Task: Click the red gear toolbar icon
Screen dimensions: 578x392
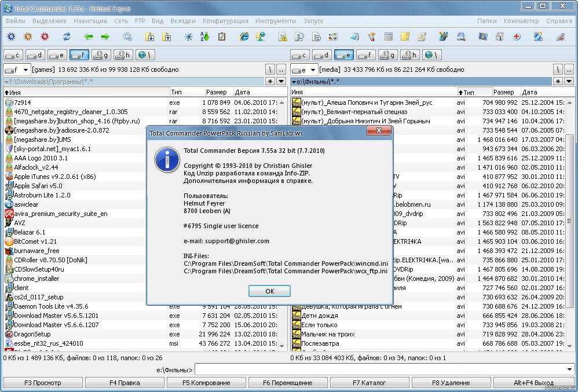Action: pos(45,36)
